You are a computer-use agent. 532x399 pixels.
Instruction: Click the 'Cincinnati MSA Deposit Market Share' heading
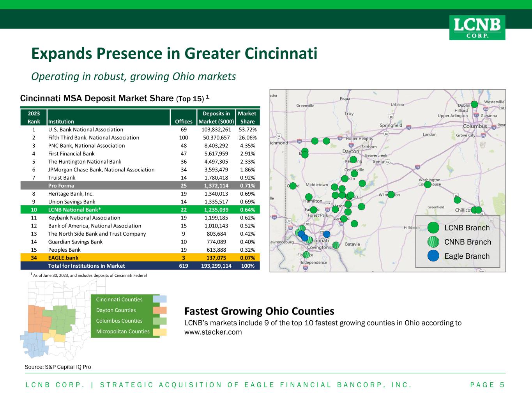(96, 98)
